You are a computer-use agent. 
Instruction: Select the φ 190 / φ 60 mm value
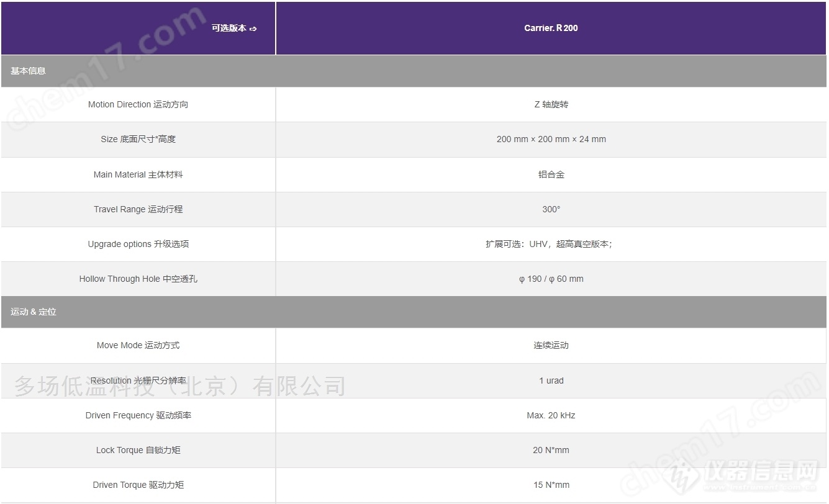coord(551,279)
